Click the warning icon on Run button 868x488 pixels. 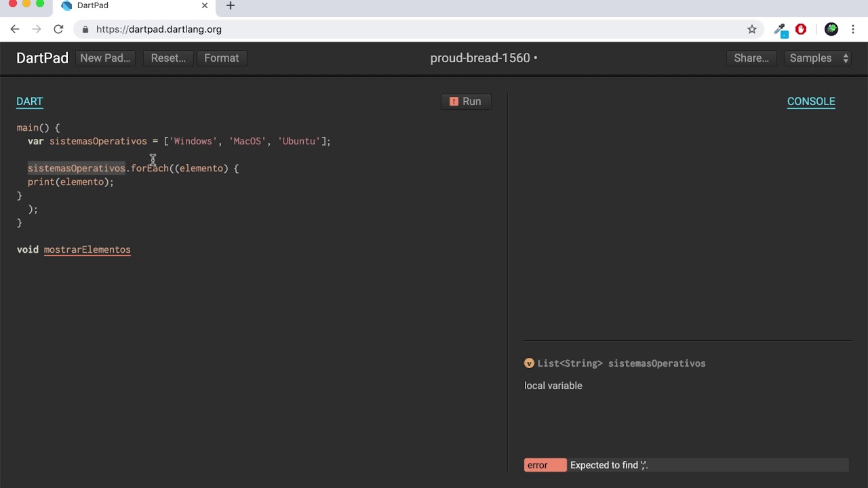454,102
